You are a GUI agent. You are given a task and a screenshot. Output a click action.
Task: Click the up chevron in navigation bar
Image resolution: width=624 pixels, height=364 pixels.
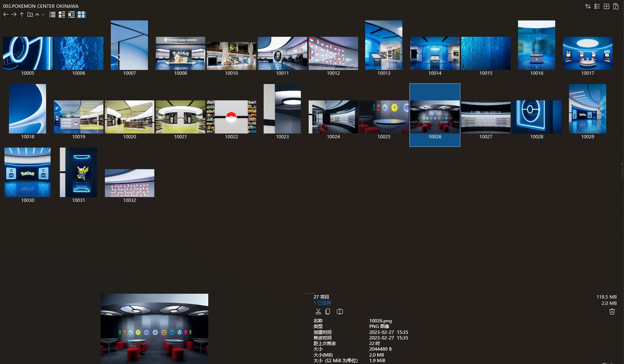(x=37, y=15)
